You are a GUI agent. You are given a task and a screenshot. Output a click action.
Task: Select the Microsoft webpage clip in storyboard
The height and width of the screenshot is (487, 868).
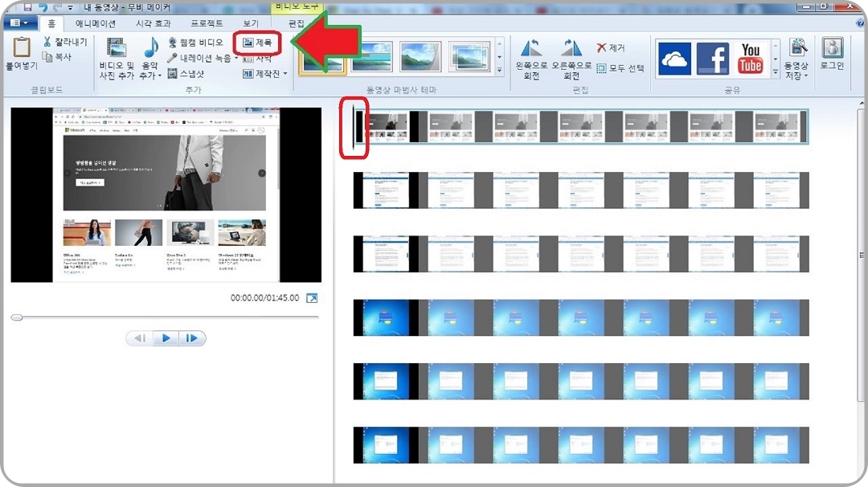581,127
